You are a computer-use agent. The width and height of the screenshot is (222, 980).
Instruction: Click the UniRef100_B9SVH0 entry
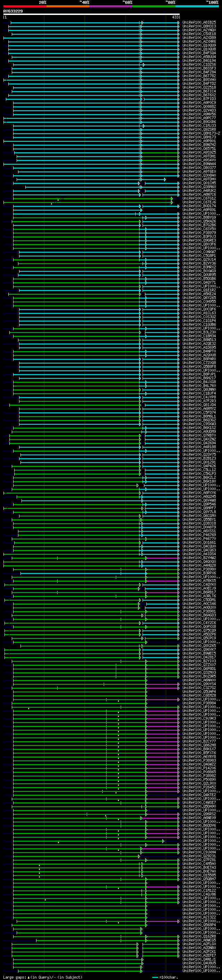199,80
